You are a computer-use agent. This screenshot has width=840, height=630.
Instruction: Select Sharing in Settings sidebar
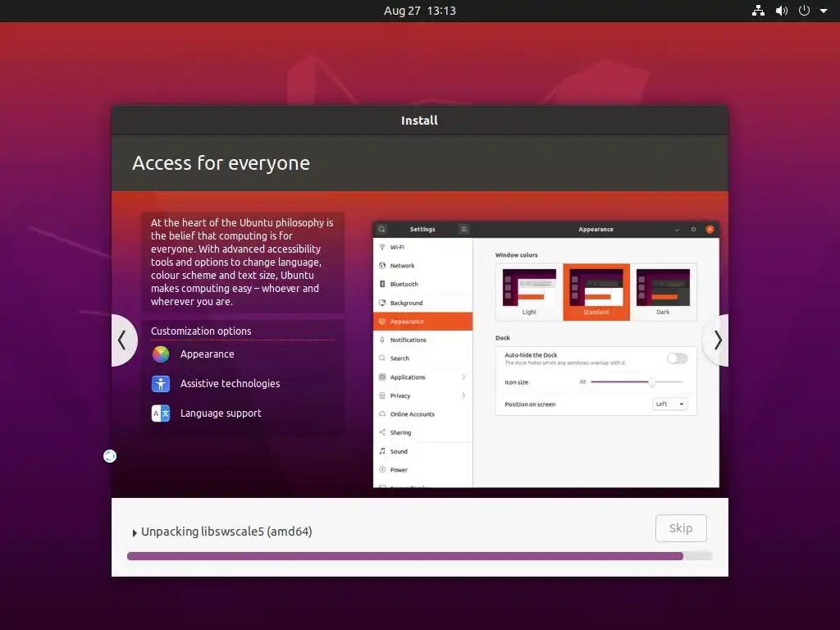(x=422, y=433)
